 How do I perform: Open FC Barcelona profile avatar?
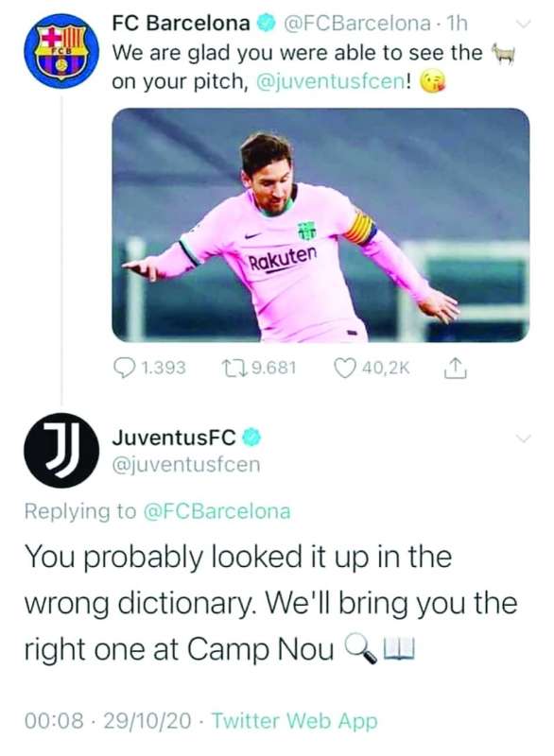pyautogui.click(x=61, y=51)
